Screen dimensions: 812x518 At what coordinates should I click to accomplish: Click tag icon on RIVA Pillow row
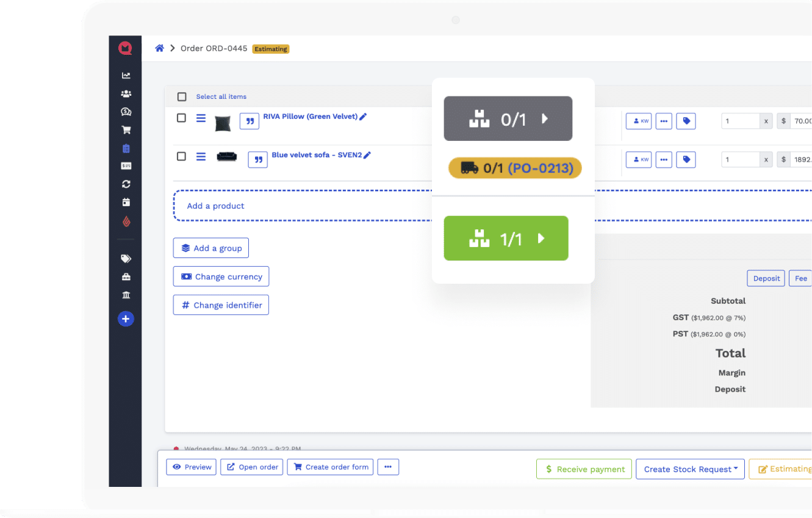coord(686,121)
